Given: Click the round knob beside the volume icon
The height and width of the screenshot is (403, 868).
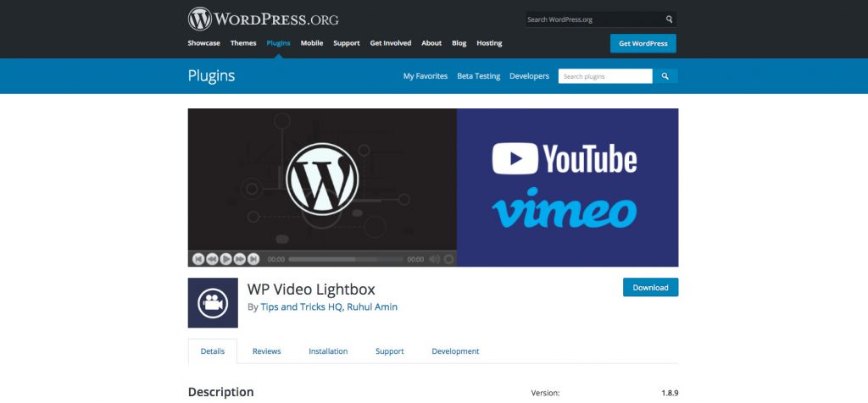Looking at the screenshot, I should (x=449, y=259).
